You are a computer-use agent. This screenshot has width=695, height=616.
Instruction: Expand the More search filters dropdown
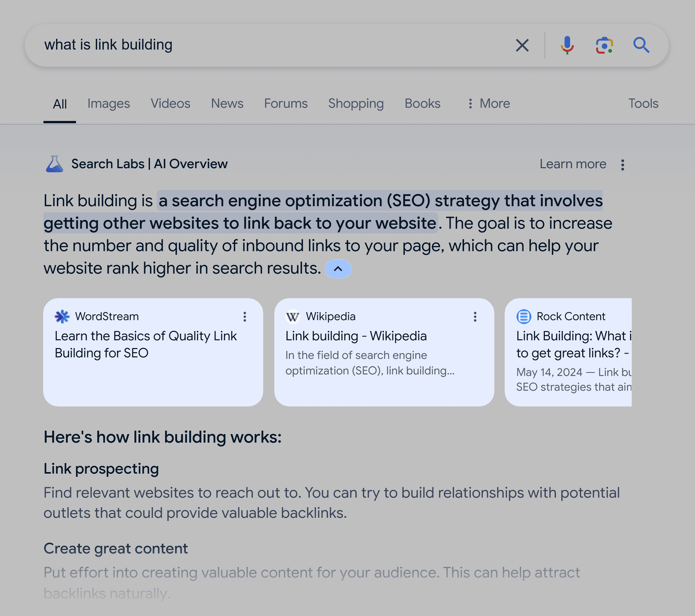coord(489,104)
